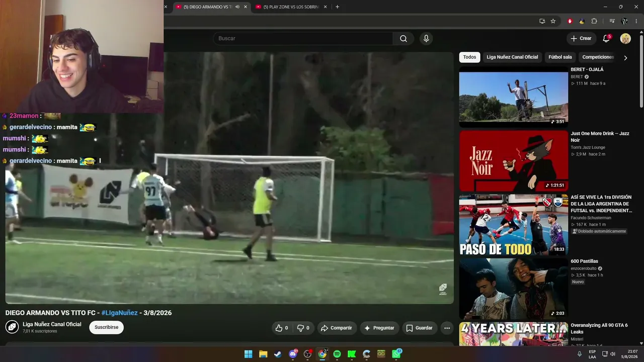Screen dimensions: 644x362
Task: Mute the DIEGO ARMANDO tab audio icon
Action: 237,7
